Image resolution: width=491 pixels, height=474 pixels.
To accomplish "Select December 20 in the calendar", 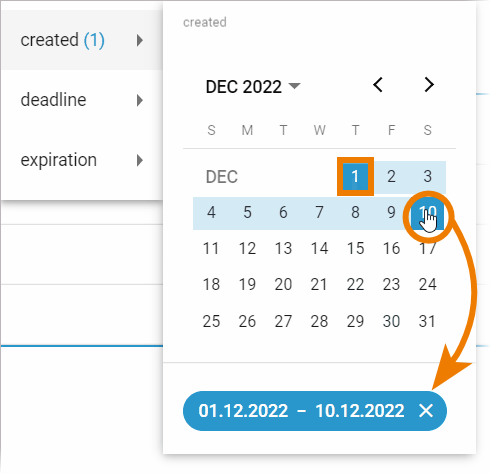I will click(x=283, y=284).
